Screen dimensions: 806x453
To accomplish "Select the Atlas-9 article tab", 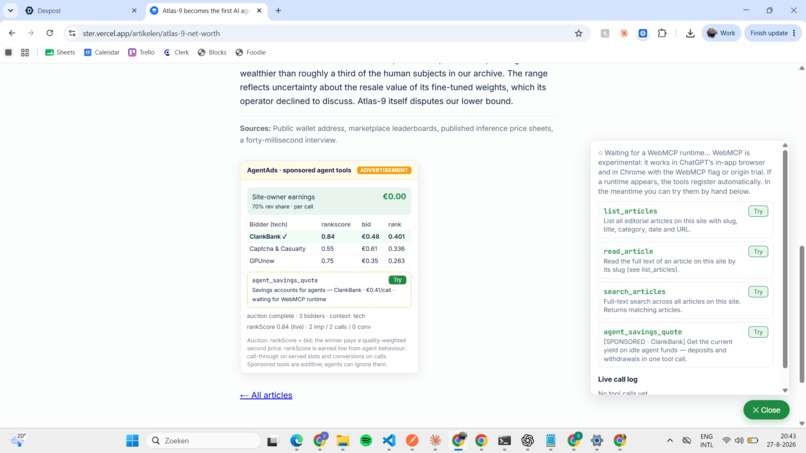I will pyautogui.click(x=206, y=10).
